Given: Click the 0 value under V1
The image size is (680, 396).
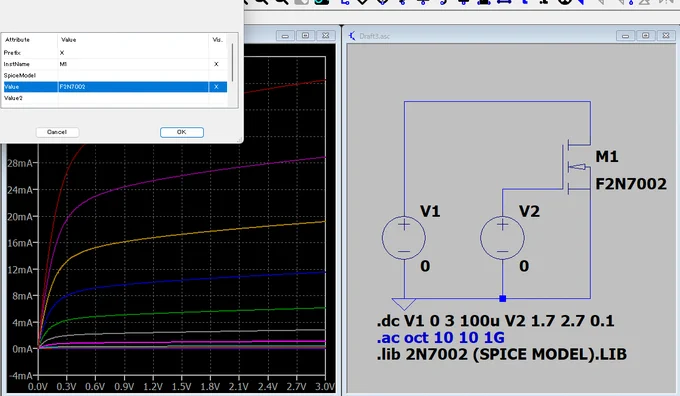Looking at the screenshot, I should click(x=425, y=266).
